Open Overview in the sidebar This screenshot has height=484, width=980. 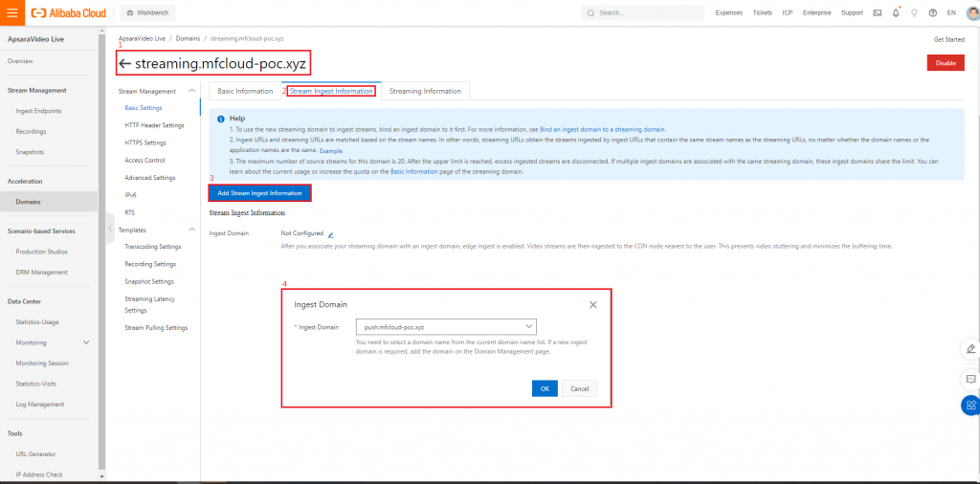[x=21, y=61]
